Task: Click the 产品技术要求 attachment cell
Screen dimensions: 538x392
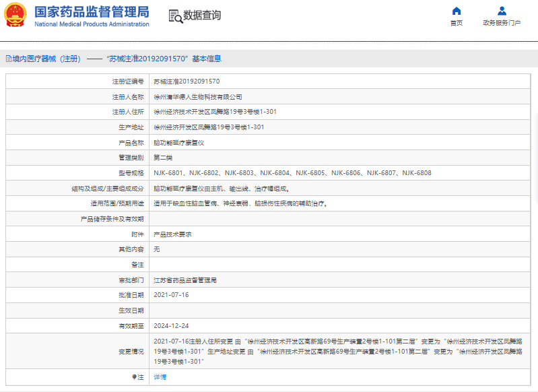Action: coord(173,234)
